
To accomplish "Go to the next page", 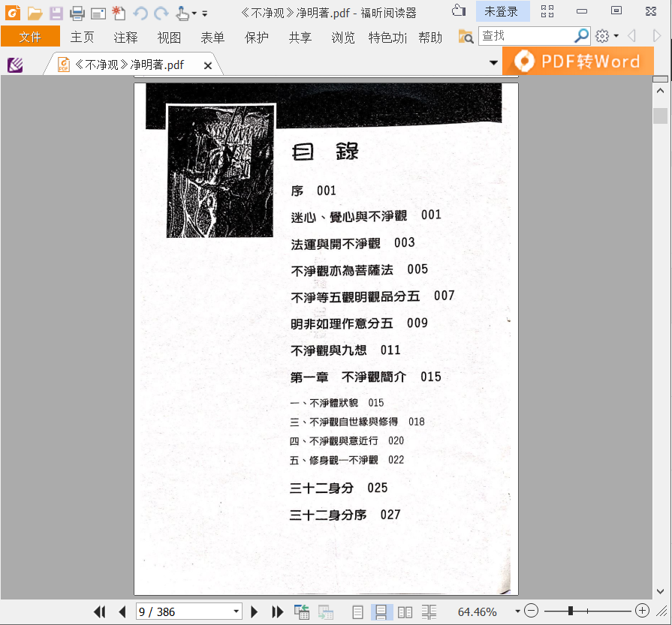I will 254,611.
